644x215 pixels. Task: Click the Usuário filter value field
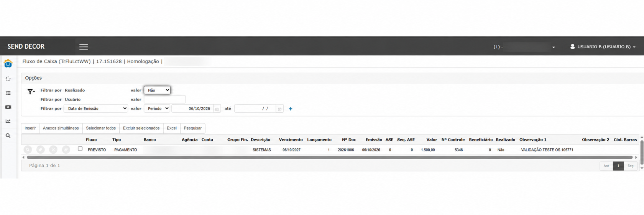coord(165,99)
